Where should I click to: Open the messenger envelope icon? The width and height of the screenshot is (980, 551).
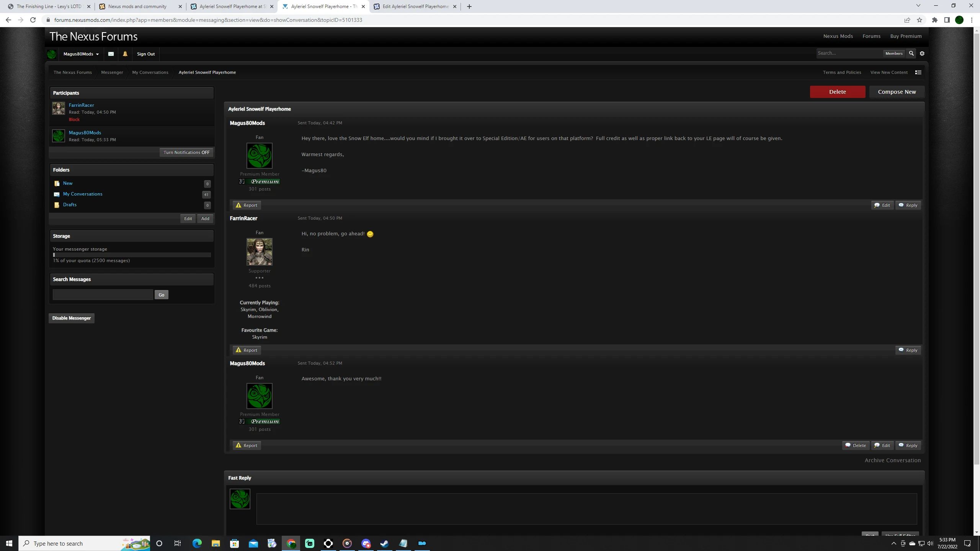(111, 54)
